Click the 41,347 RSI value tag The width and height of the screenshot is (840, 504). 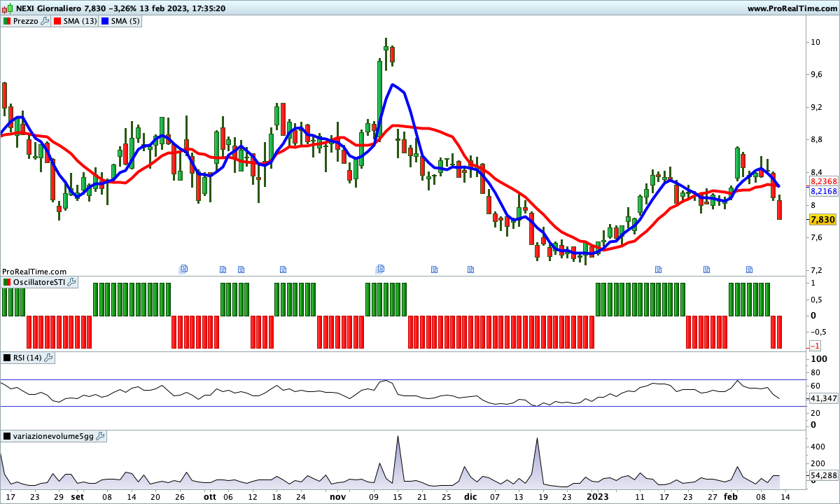(x=822, y=398)
